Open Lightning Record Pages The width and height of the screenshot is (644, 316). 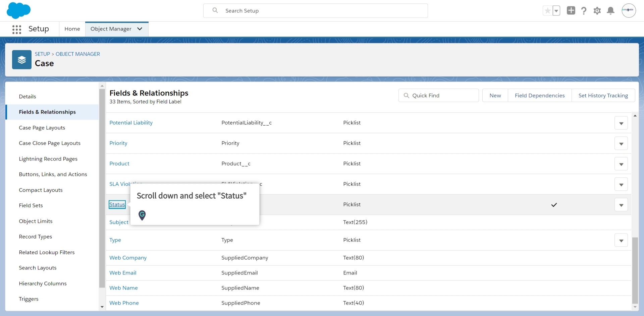click(x=48, y=159)
